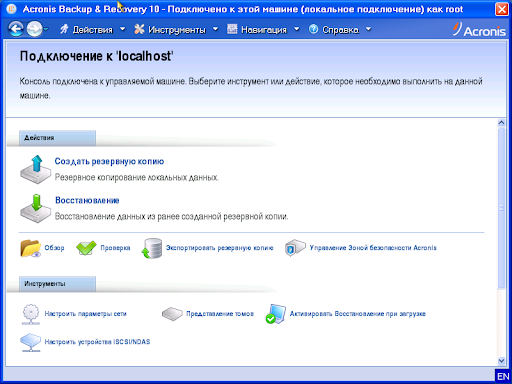Click the recovery description text below Восстановление
Viewport: 512px width, 384px height.
click(x=171, y=217)
